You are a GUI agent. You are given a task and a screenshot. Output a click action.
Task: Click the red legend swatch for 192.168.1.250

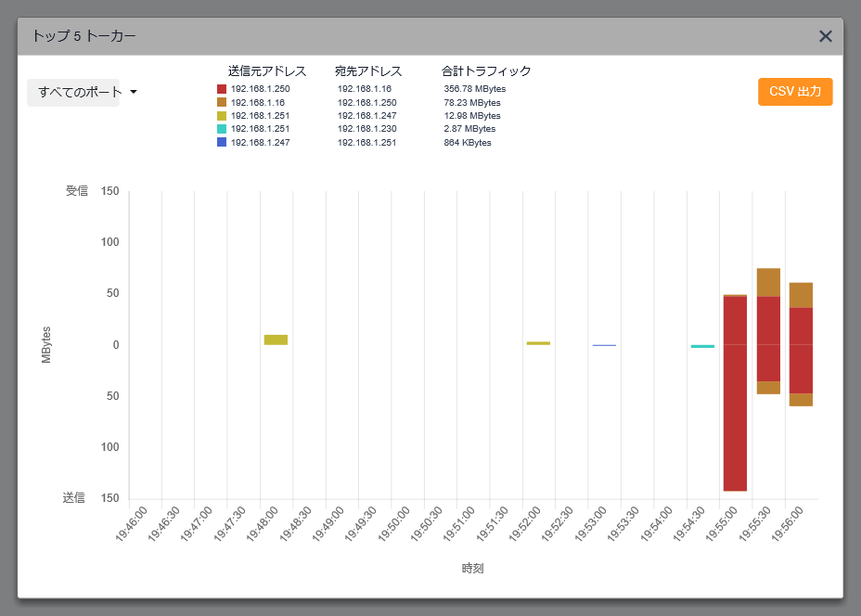pos(222,89)
